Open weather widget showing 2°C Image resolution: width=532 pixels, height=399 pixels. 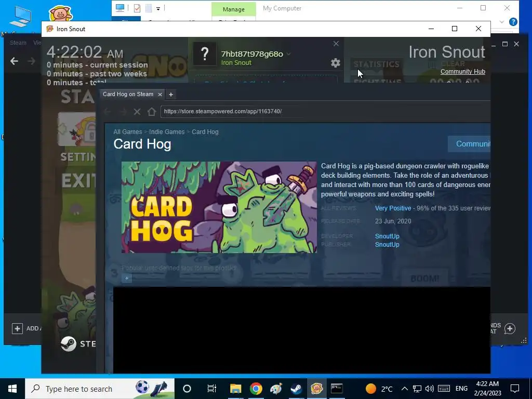point(379,389)
